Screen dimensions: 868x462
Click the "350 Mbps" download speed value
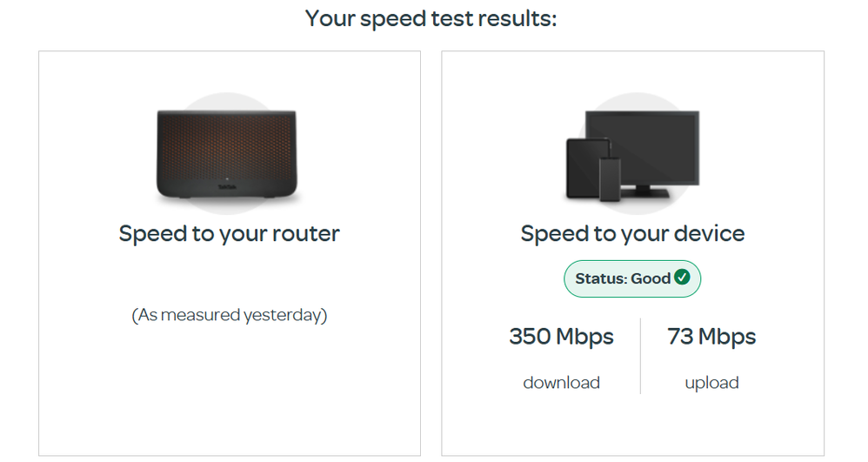tap(562, 337)
